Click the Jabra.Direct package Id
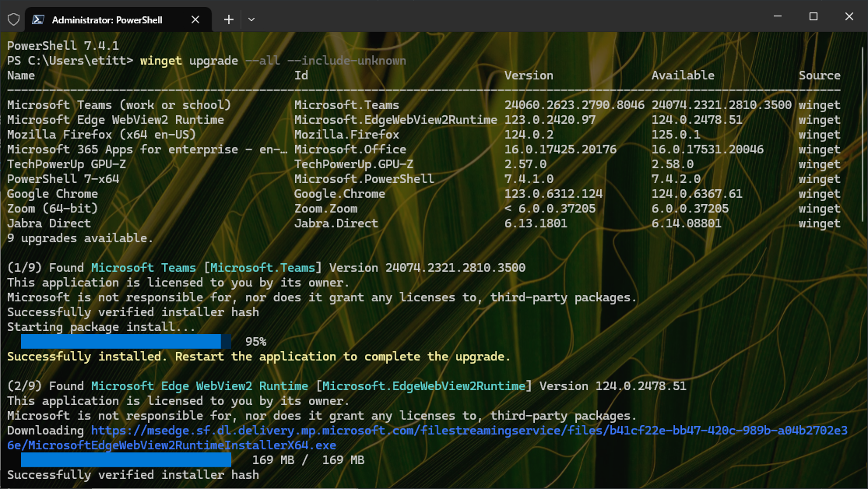 coord(336,223)
